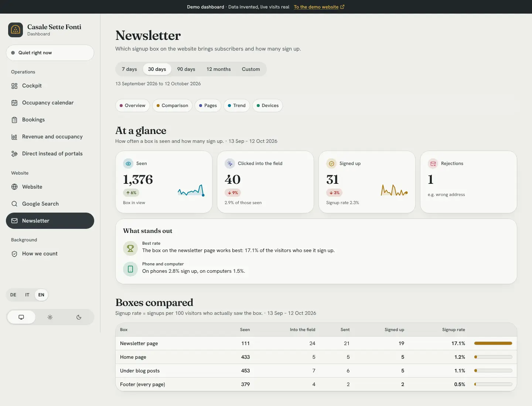Click the Newsletter page signup rate bar
This screenshot has width=532, height=406.
[x=493, y=343]
